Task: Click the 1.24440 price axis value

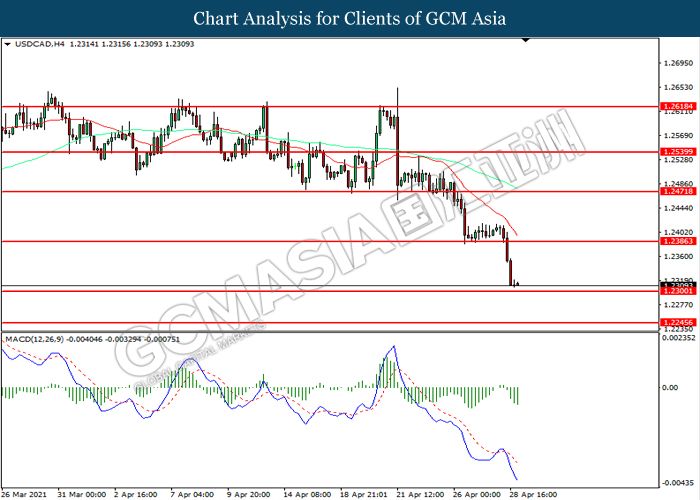Action: [679, 208]
